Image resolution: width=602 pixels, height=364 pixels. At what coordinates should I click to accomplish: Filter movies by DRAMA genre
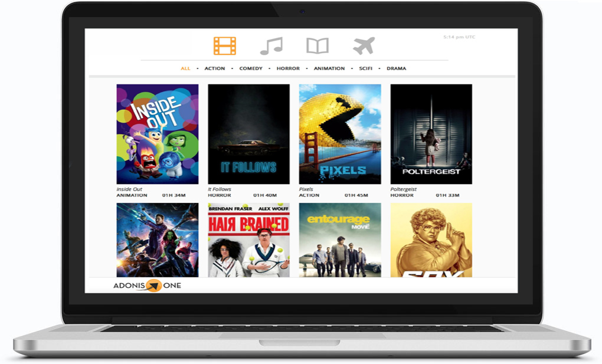click(x=396, y=68)
